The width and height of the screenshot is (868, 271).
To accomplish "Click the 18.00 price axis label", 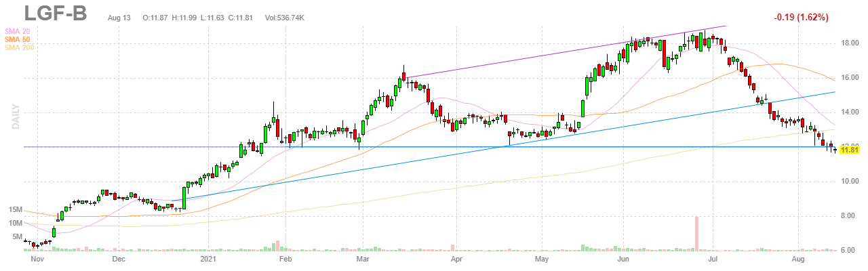I will tap(850, 43).
